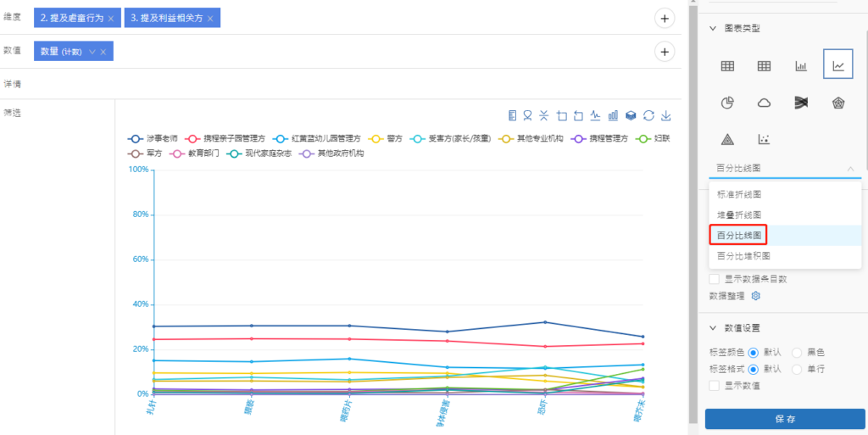The height and width of the screenshot is (435, 868).
Task: Switch to the bar chart type icon
Action: pos(800,66)
